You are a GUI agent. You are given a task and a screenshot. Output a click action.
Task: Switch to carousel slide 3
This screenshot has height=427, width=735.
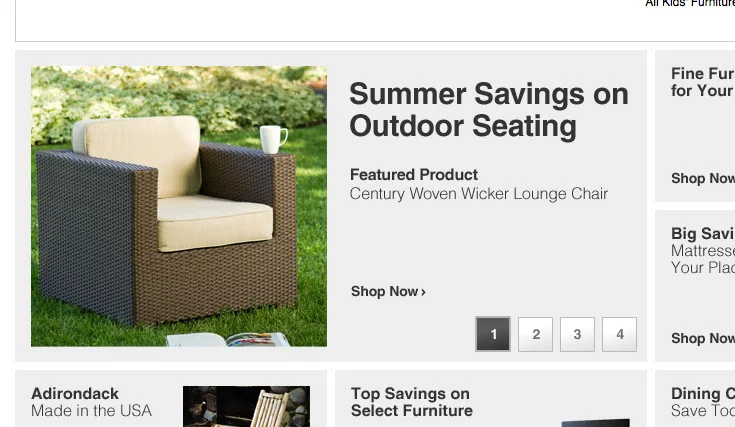[577, 334]
